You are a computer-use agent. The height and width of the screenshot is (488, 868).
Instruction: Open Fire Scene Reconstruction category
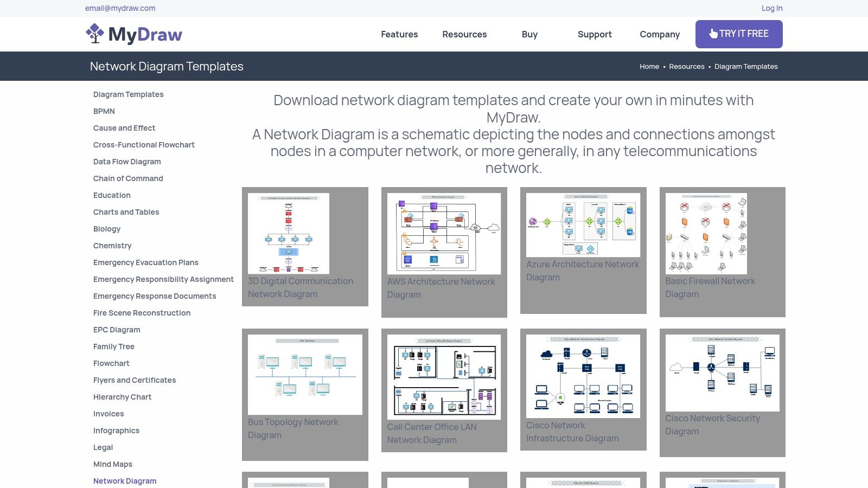coord(142,313)
